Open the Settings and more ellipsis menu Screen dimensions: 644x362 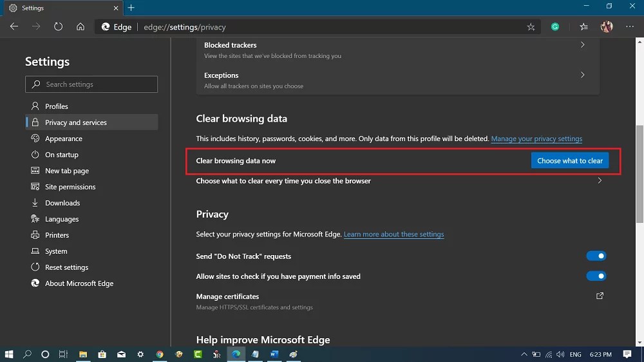coord(630,26)
